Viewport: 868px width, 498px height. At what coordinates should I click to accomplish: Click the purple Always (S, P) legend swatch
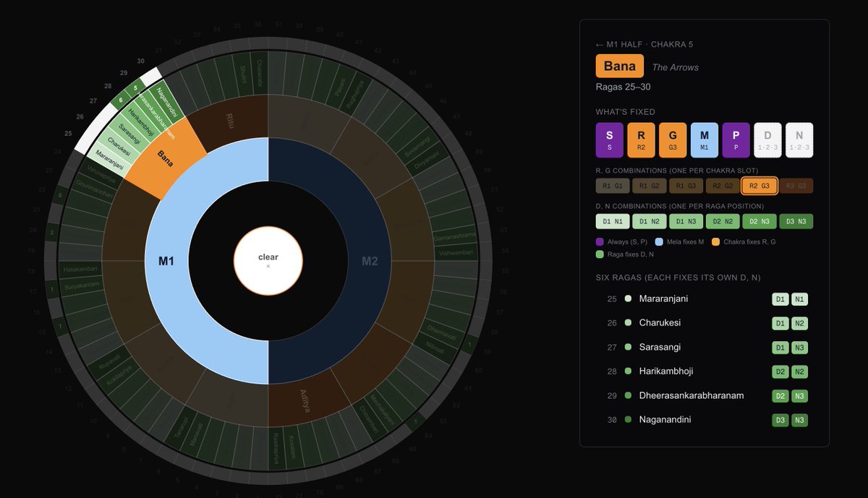click(x=600, y=241)
